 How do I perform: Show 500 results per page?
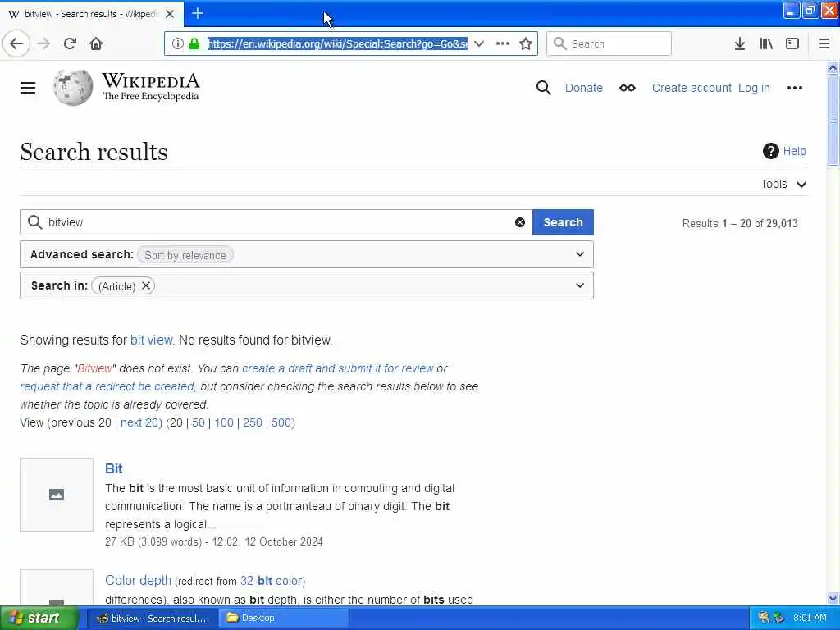click(281, 422)
